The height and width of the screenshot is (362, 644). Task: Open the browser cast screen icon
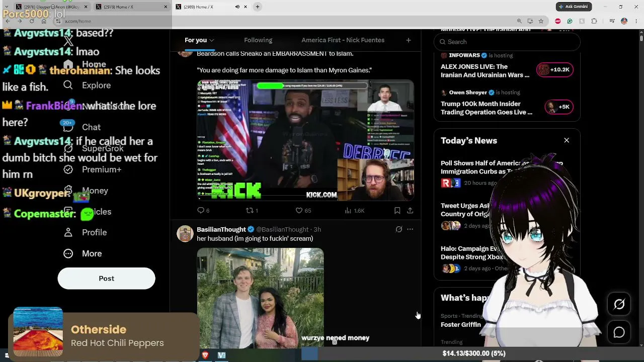[530, 21]
